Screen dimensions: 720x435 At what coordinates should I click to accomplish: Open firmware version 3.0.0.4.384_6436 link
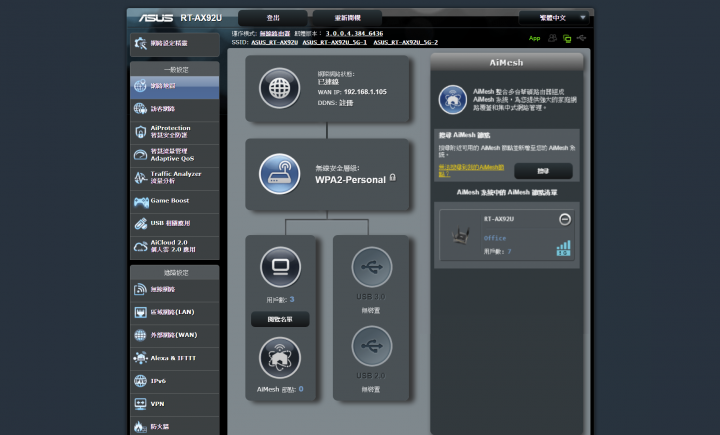tap(354, 34)
